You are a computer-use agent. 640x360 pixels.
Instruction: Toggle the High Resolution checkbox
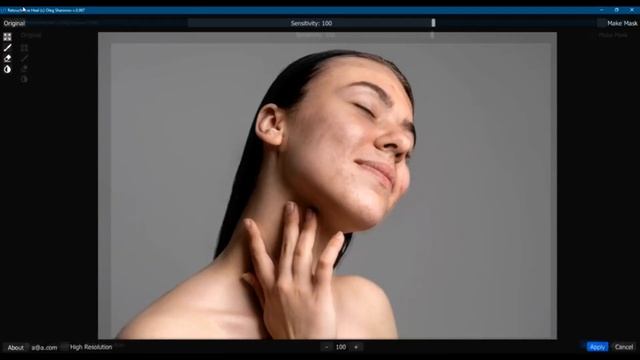(64, 347)
